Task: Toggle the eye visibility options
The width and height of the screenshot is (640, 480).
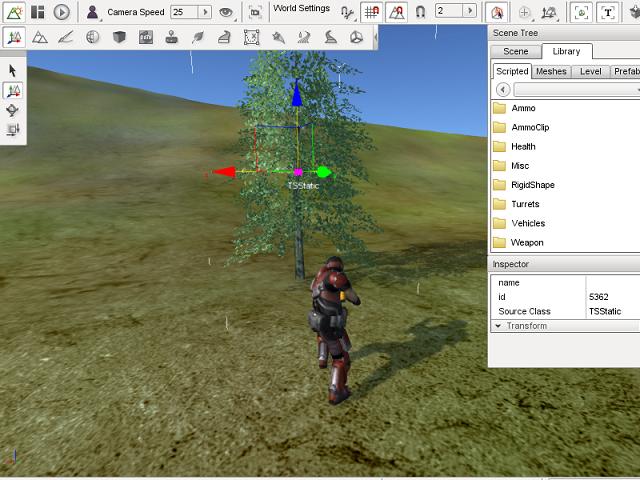Action: (227, 12)
